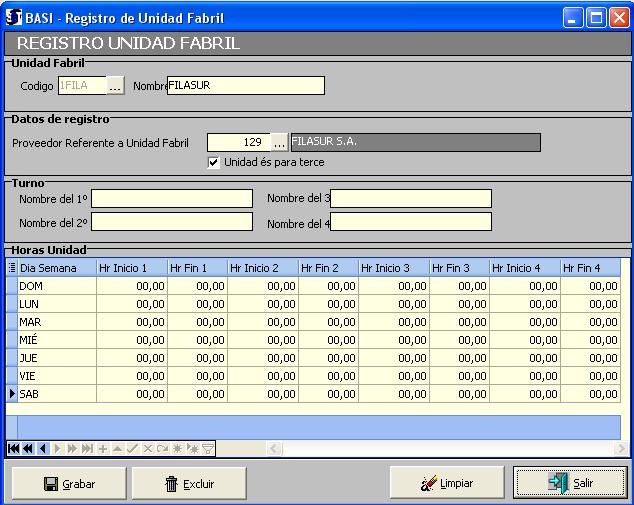Click the previous page navigator button
634x505 pixels.
[x=28, y=449]
